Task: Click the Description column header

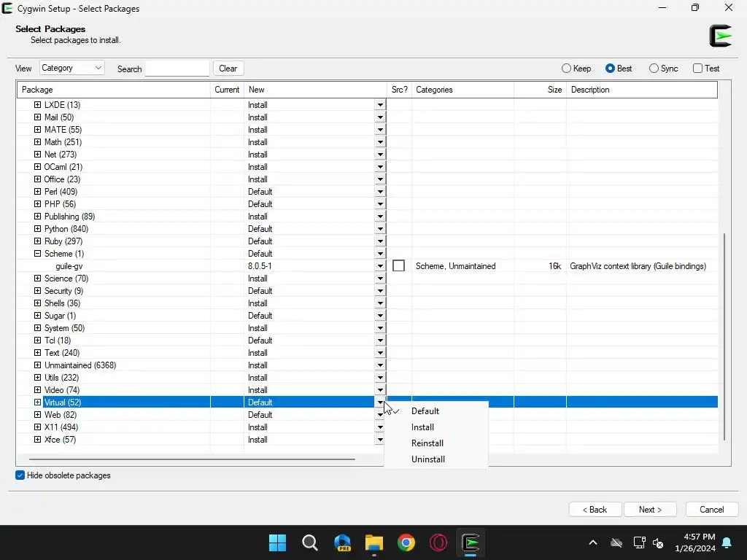Action: point(642,90)
